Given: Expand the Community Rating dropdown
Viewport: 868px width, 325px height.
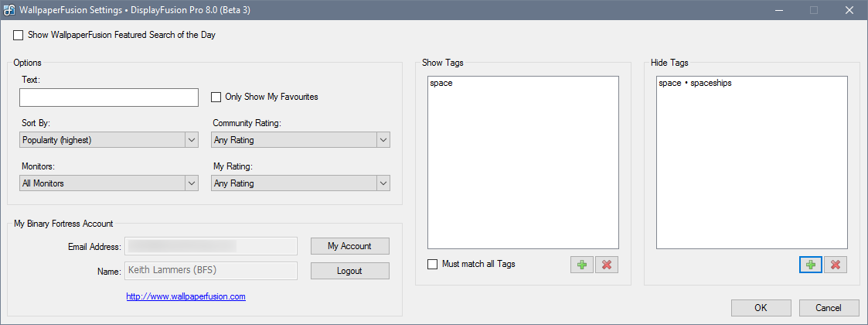Looking at the screenshot, I should tap(301, 140).
